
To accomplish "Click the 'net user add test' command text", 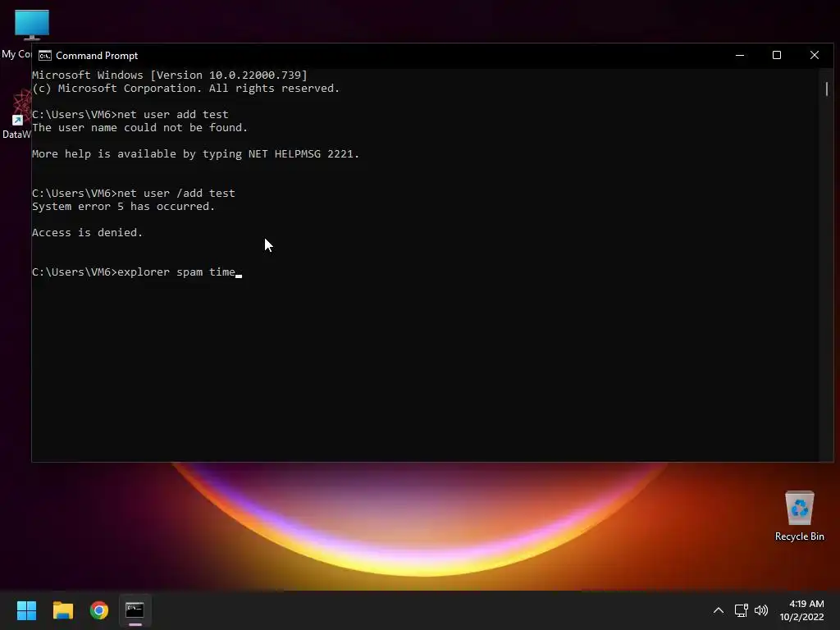I will point(173,115).
